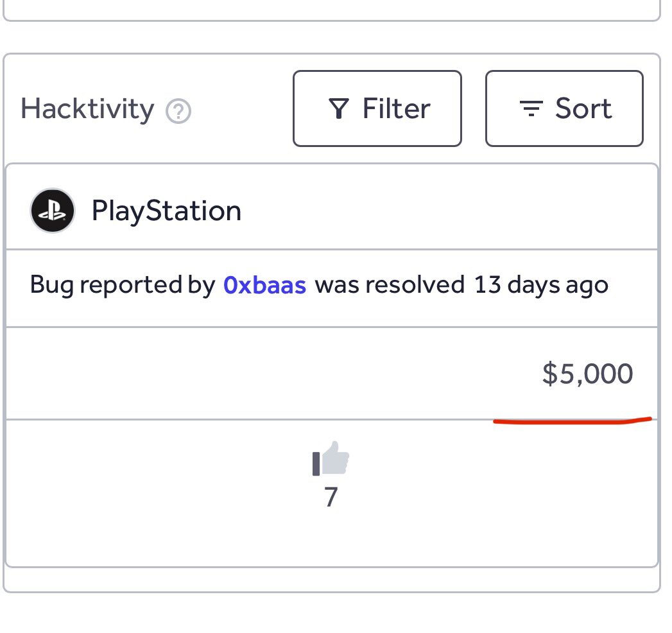The image size is (672, 633).
Task: Click the '13 days ago' timestamp
Action: tap(541, 284)
